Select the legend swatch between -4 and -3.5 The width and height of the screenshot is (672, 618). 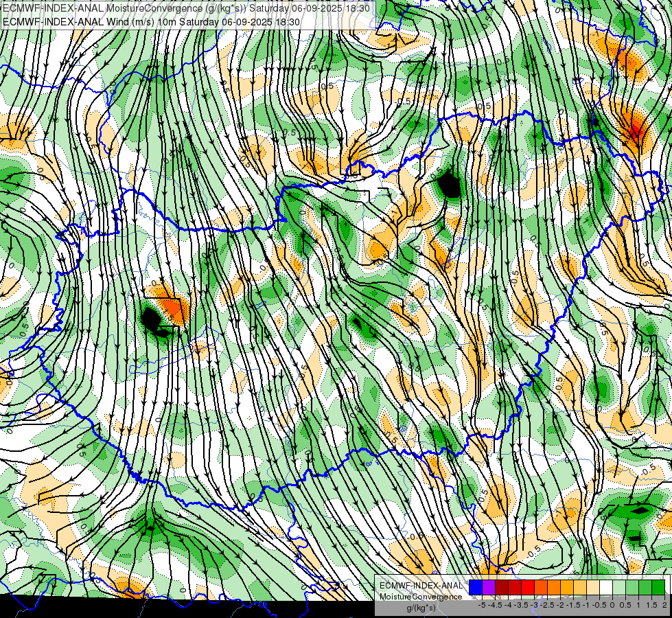515,588
